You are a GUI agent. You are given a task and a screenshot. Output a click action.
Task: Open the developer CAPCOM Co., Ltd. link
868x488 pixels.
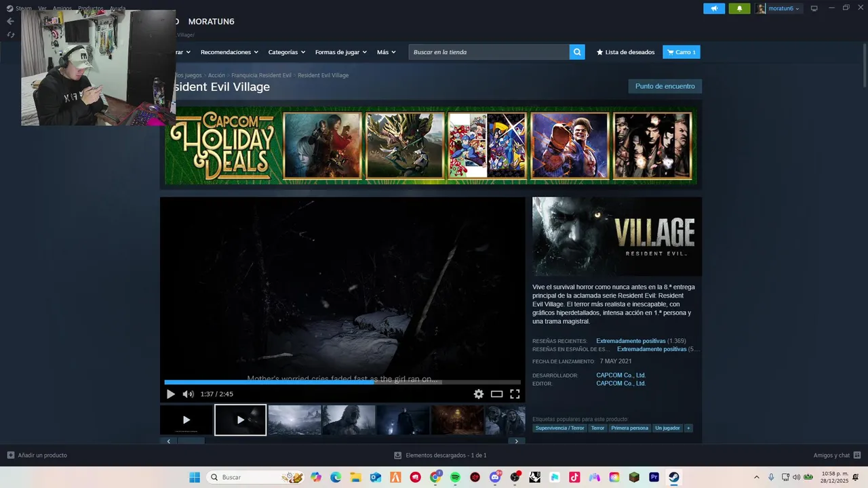[620, 375]
